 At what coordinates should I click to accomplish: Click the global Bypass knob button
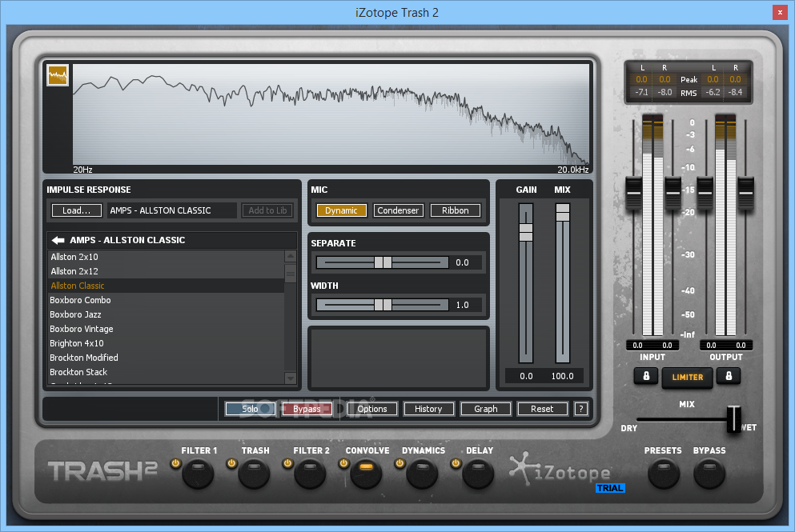tap(709, 474)
